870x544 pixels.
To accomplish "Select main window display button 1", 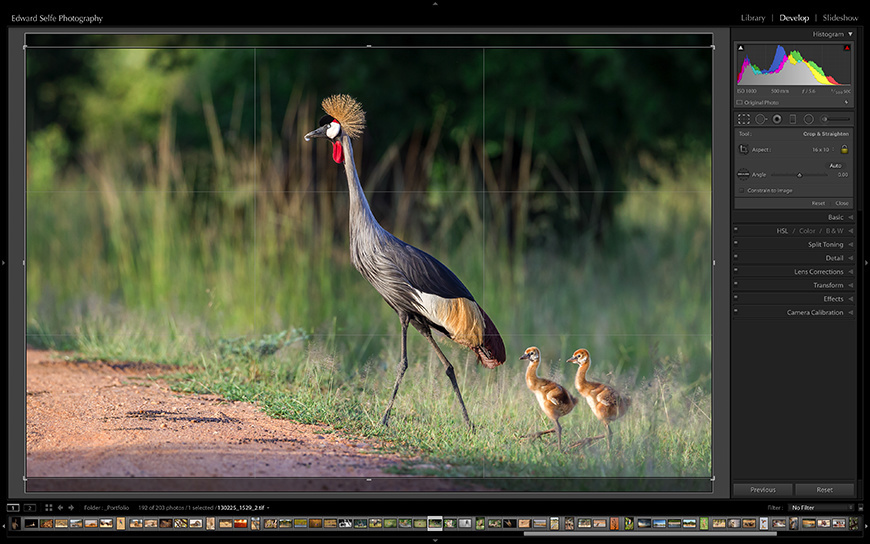I will (13, 508).
